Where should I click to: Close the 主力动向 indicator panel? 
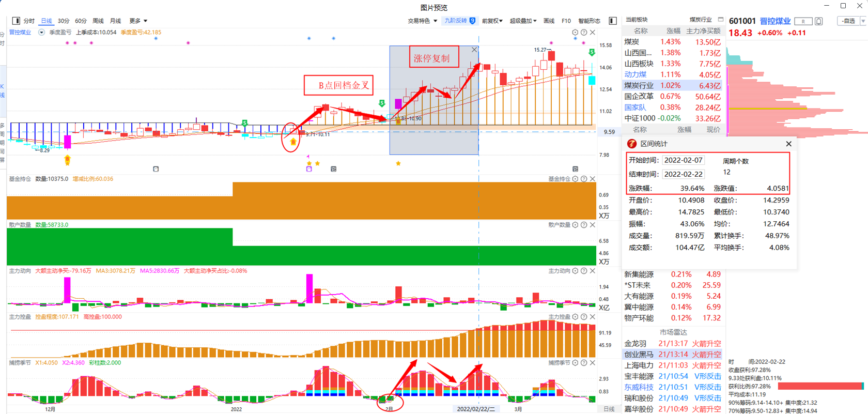(x=593, y=271)
